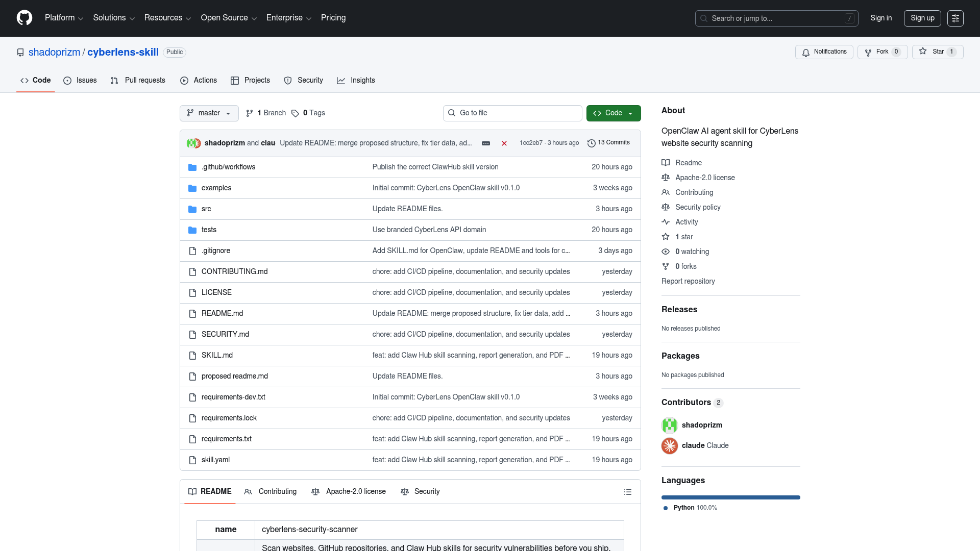
Task: Click the shadoprizm contributor avatar
Action: pos(670,425)
